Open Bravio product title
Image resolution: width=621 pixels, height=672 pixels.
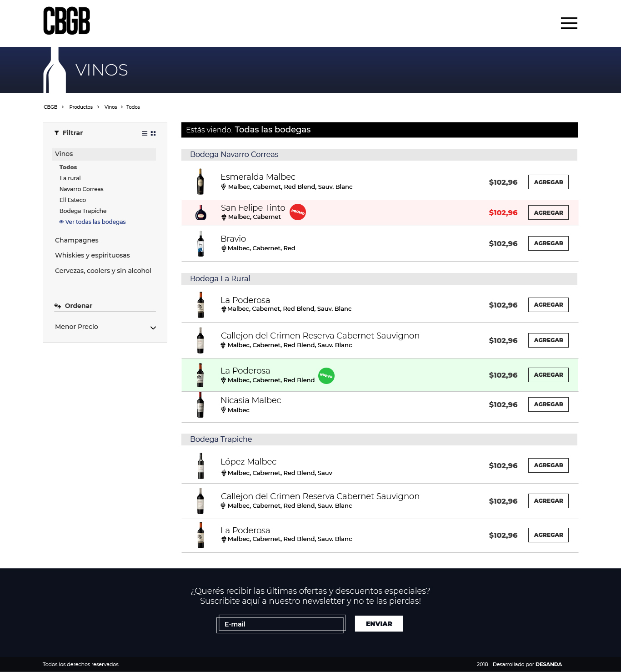[233, 239]
